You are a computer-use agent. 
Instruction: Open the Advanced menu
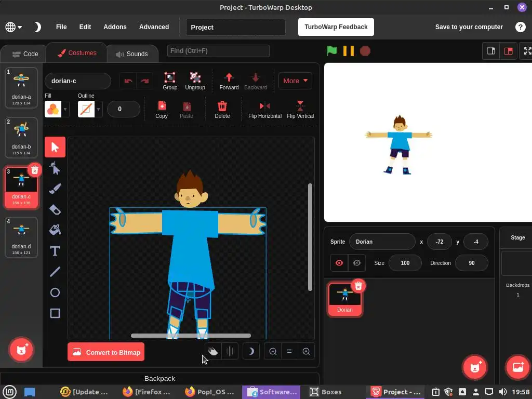click(154, 27)
